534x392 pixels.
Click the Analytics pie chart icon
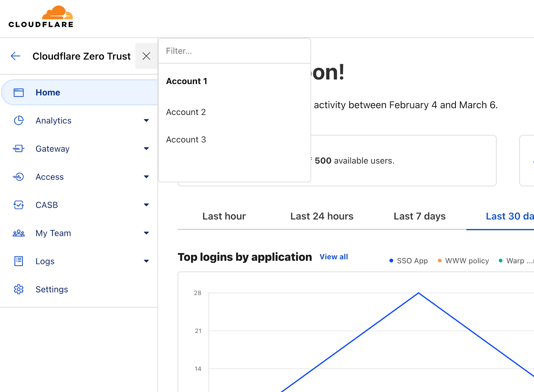19,120
